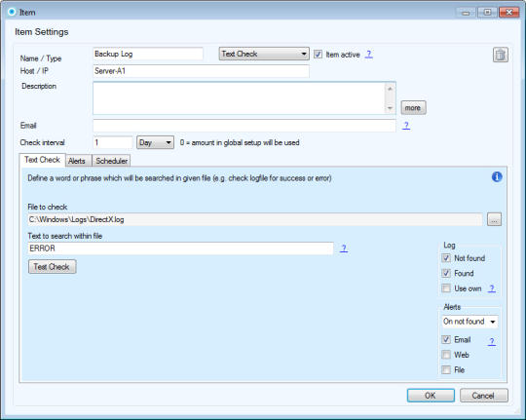Close the Item window
The width and height of the screenshot is (526, 420).
tap(508, 13)
